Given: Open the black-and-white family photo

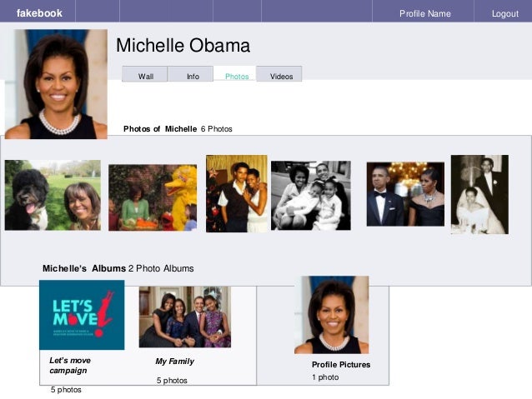Looking at the screenshot, I should click(311, 195).
